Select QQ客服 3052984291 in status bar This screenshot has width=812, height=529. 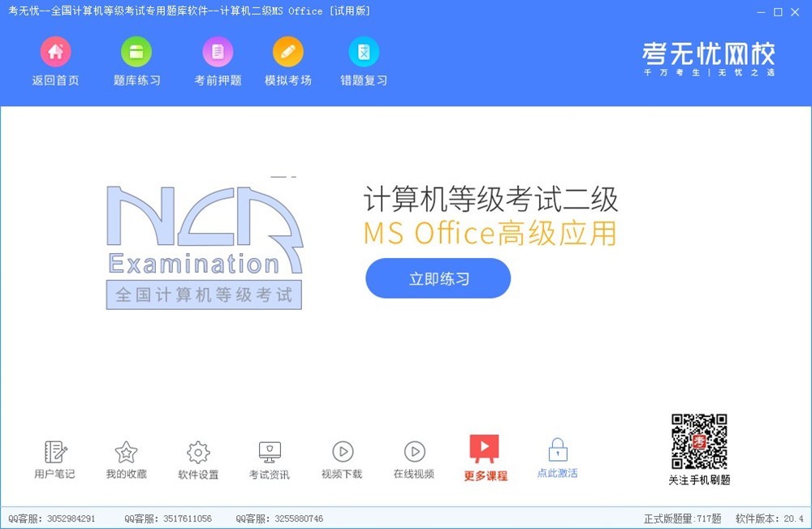point(52,518)
